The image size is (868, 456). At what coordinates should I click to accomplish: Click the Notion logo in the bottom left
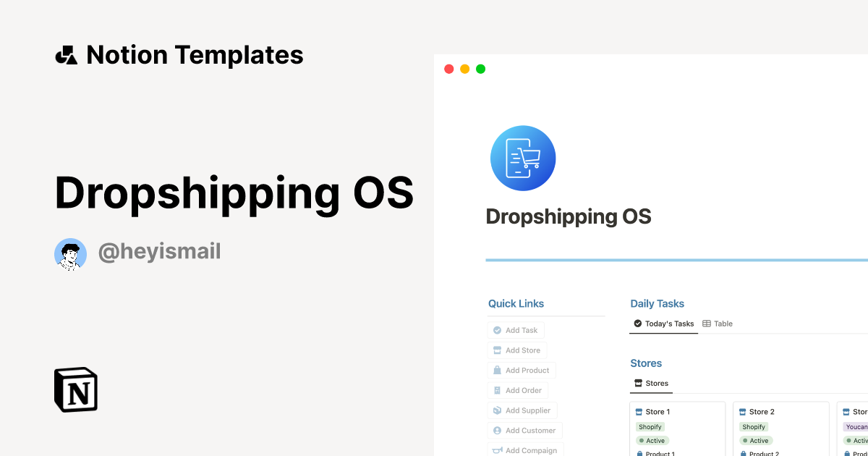tap(75, 389)
